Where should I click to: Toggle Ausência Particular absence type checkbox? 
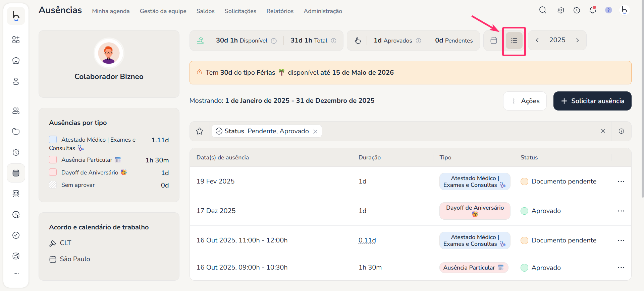tap(53, 160)
